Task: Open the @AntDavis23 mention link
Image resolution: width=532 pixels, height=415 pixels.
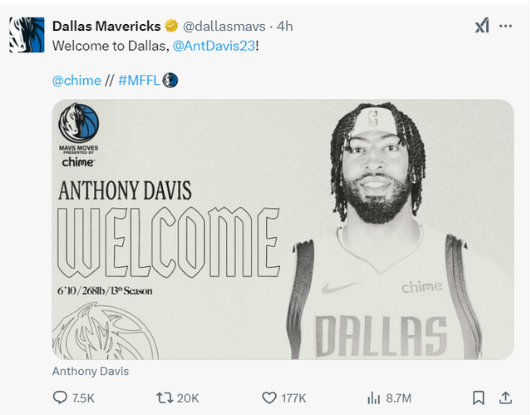Action: pyautogui.click(x=214, y=46)
